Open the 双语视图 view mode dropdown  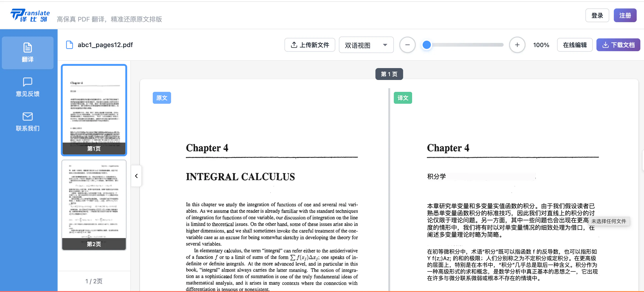366,45
